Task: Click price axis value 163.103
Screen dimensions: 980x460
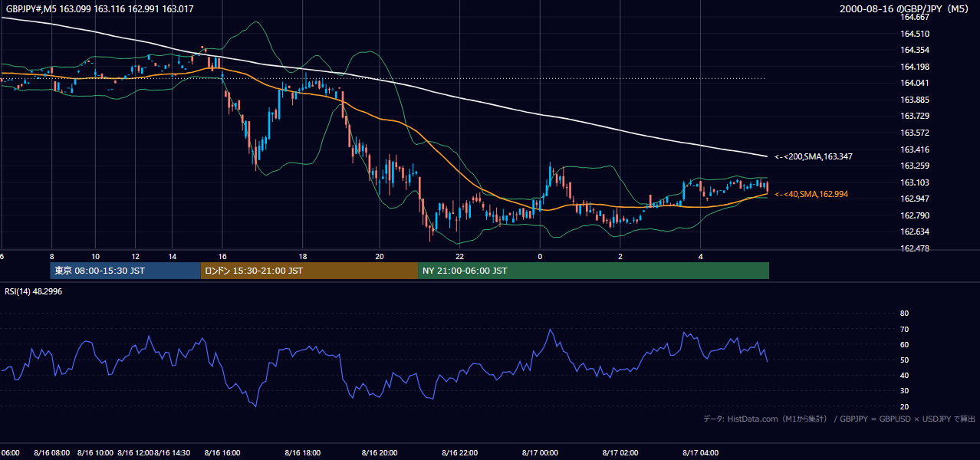Action: pyautogui.click(x=915, y=182)
